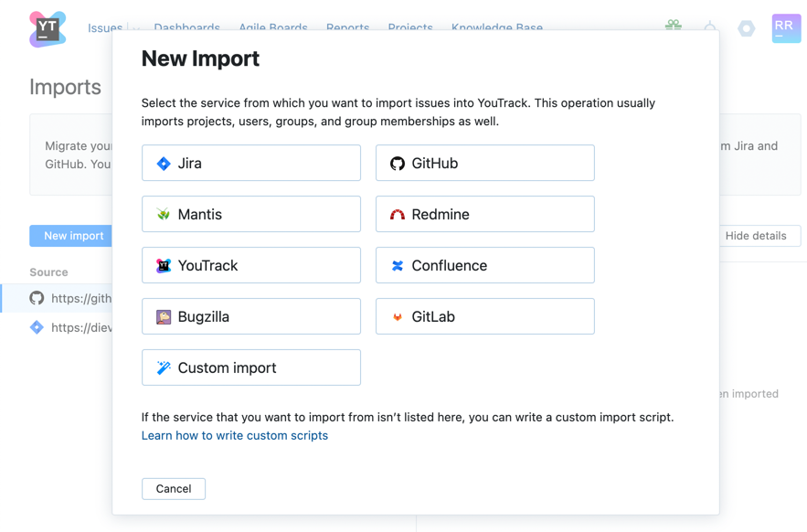This screenshot has height=532, width=807.
Task: Cancel the New Import dialog
Action: pos(174,488)
